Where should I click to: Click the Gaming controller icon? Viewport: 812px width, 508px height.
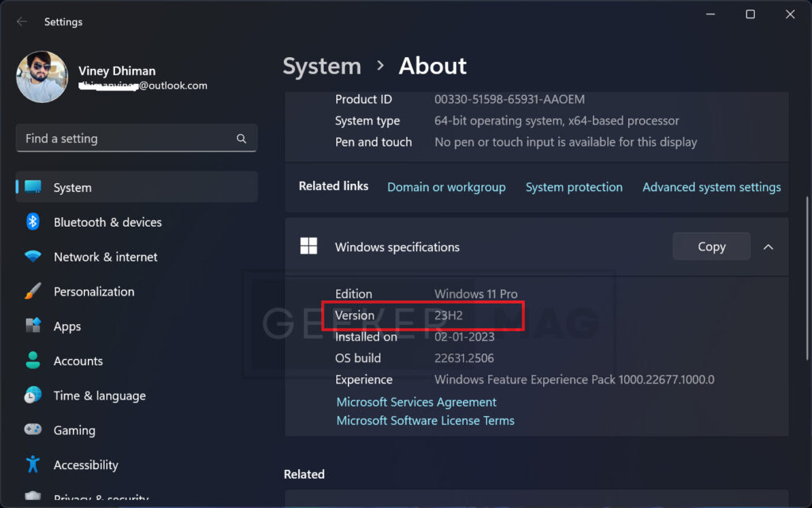(33, 430)
